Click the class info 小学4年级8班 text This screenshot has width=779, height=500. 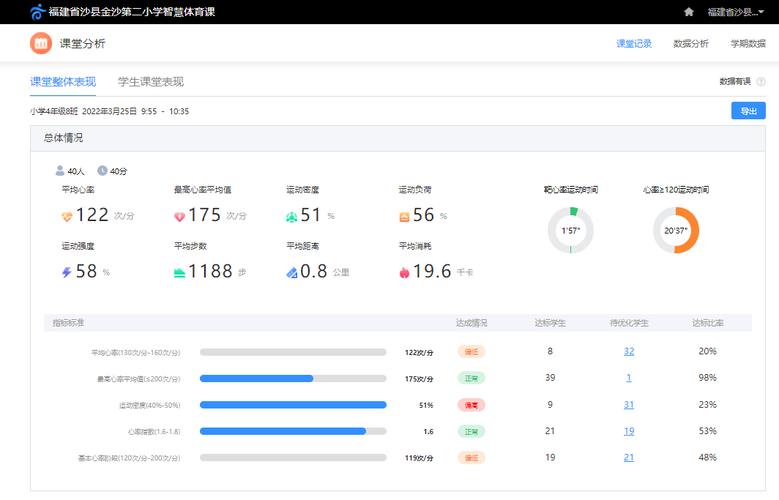point(54,111)
